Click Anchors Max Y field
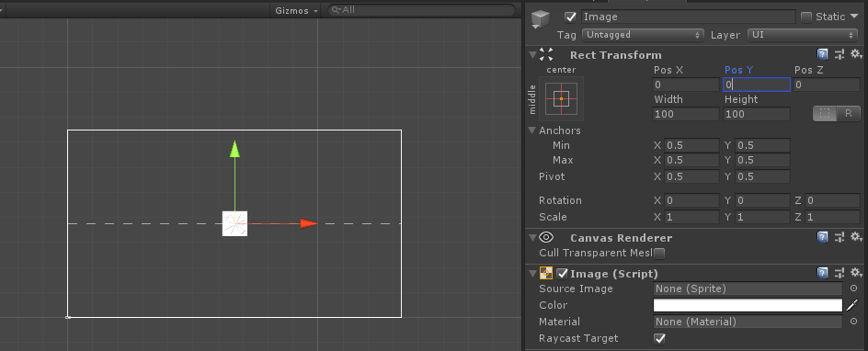The width and height of the screenshot is (868, 351). point(762,160)
